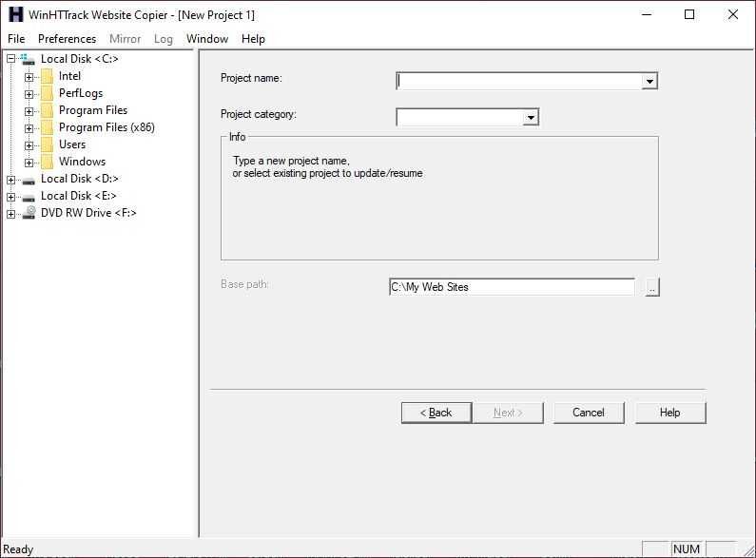Open the Project name dropdown arrow
This screenshot has width=756, height=558.
coord(649,81)
